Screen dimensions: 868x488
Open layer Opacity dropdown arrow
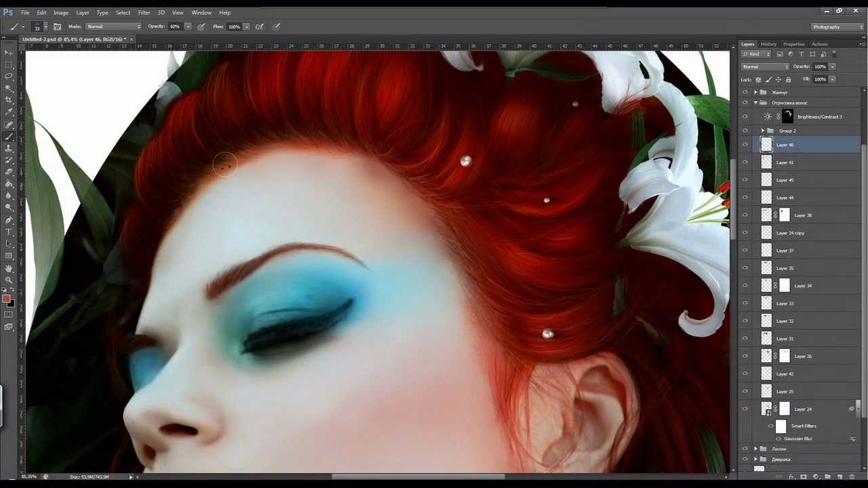tap(832, 66)
